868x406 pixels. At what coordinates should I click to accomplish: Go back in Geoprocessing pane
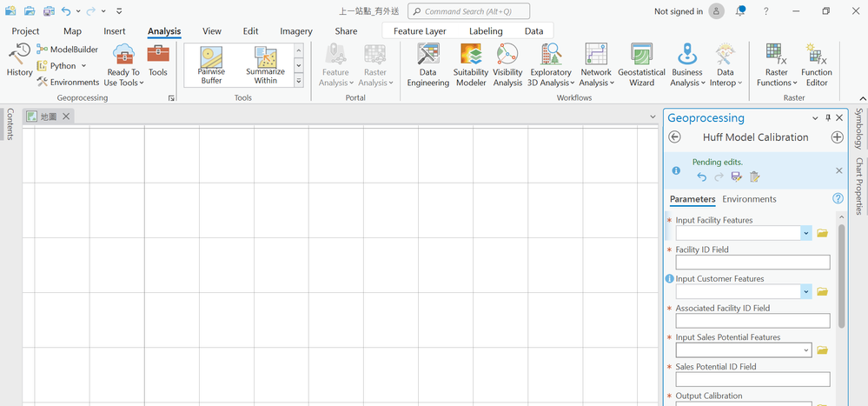point(674,137)
